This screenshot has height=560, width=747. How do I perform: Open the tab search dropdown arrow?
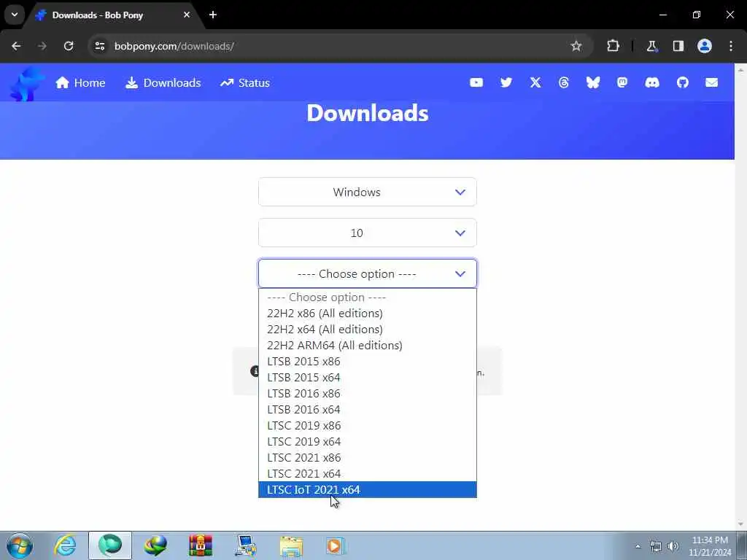[15, 15]
